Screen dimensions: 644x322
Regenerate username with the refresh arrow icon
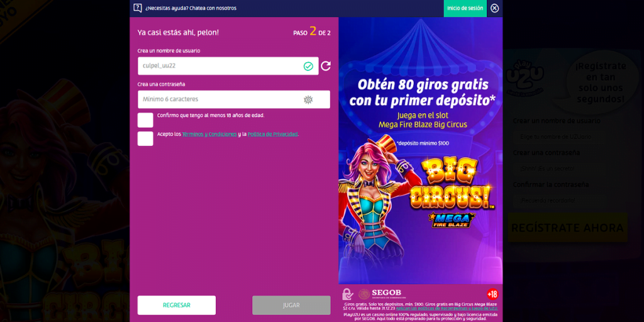[326, 65]
